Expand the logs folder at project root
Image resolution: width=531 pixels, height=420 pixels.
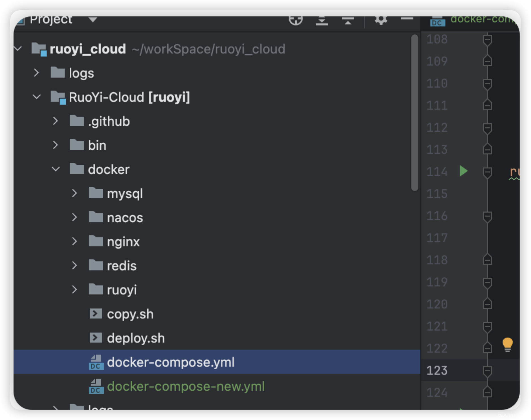37,73
